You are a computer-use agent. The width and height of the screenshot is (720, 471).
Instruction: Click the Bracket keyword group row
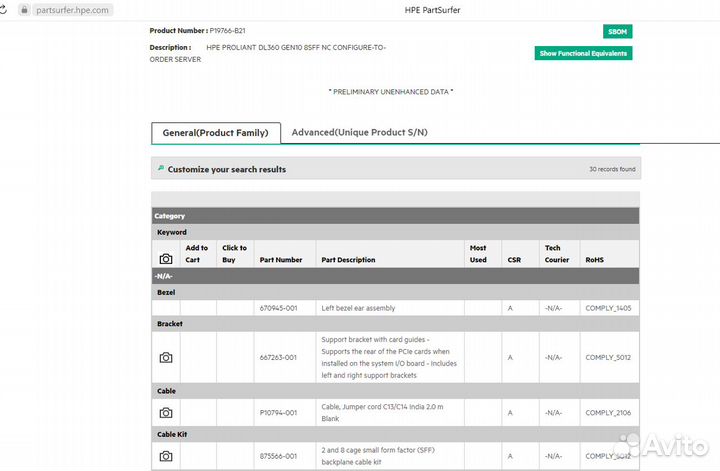click(395, 324)
